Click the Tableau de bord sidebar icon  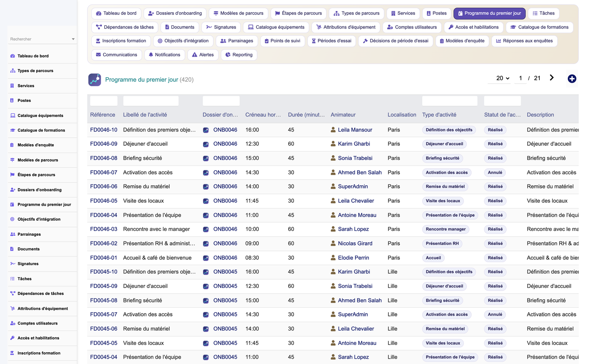click(x=13, y=56)
